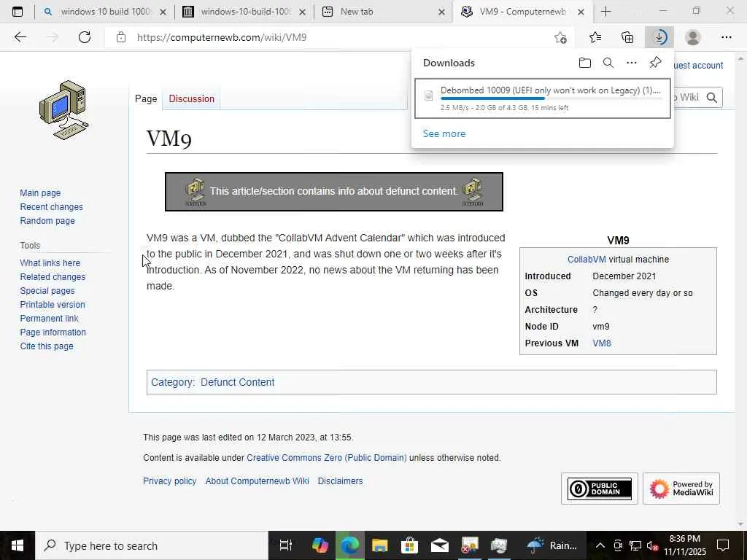Screen dimensions: 747x560
Task: Select the Page tab of the article
Action: pyautogui.click(x=146, y=98)
